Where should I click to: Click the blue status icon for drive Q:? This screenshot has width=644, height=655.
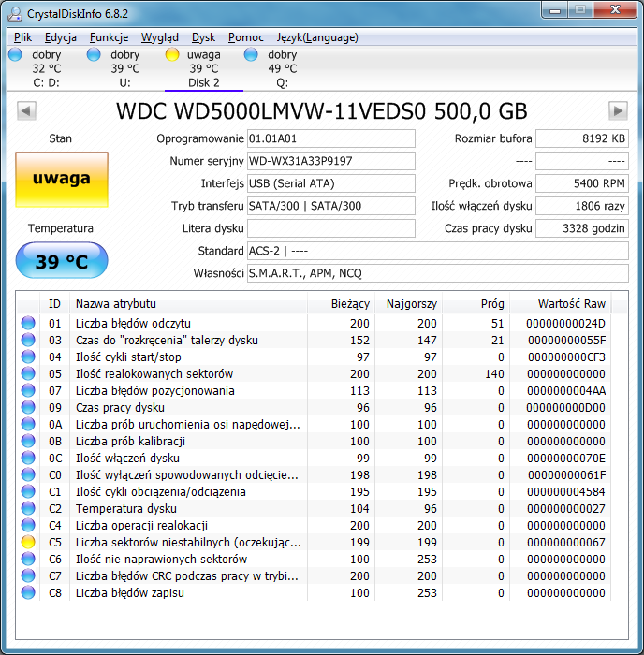point(251,54)
